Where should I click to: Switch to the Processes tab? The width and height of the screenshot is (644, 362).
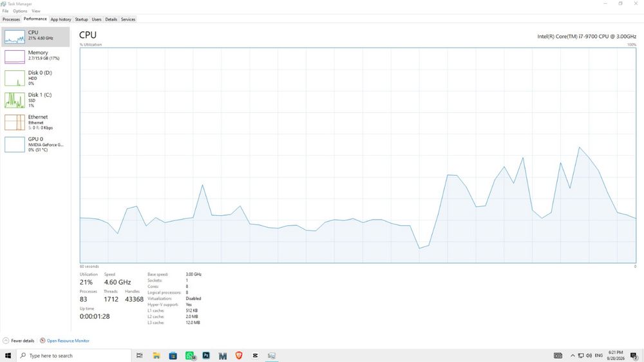11,19
